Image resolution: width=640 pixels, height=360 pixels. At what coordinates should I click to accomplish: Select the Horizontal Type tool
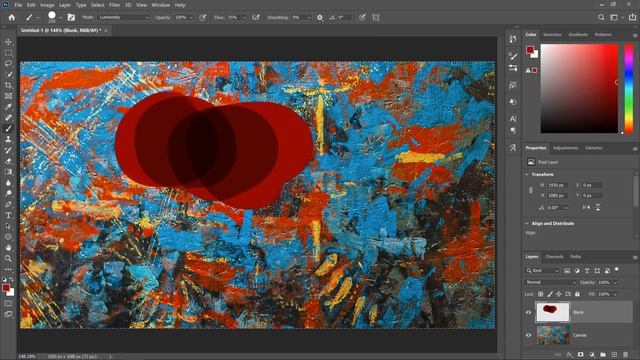point(8,215)
